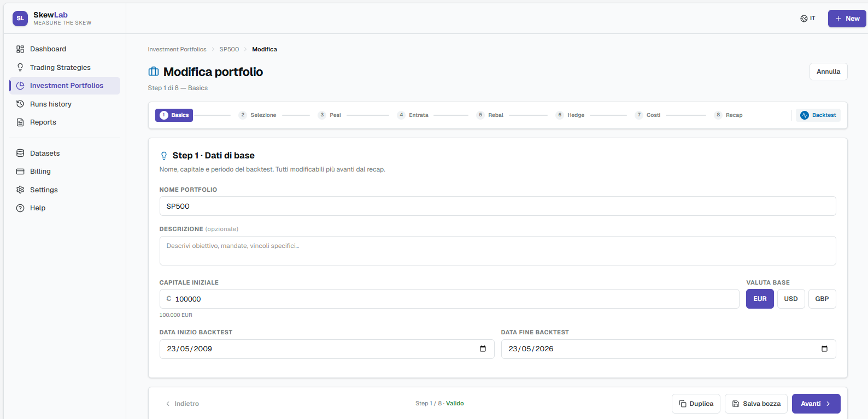The width and height of the screenshot is (868, 419).
Task: Click the briefcase icon beside Modifica portfolio
Action: (x=154, y=72)
